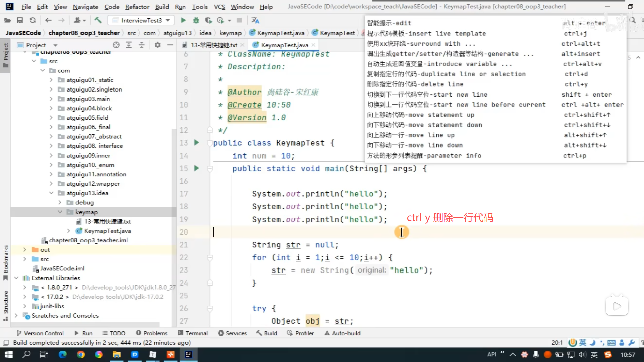Screen dimensions: 644x362
Task: Select KeymapTest.java in project tree
Action: pos(107,231)
